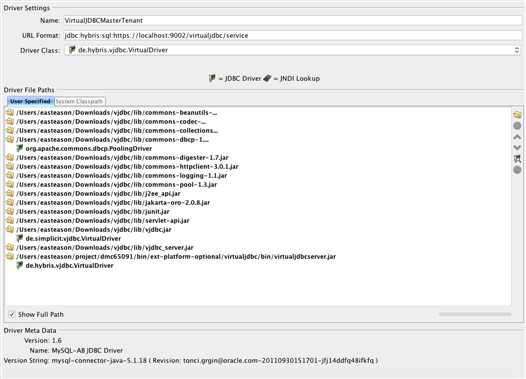Viewport: 526px width, 379px height.
Task: Click the Version 1.6 meta data value
Action: (x=57, y=340)
